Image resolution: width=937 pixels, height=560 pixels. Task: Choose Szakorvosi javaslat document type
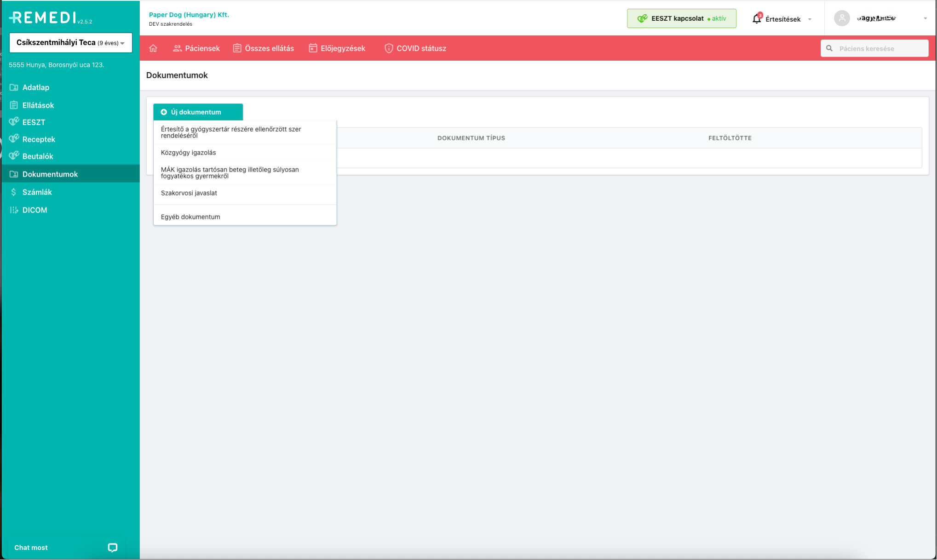(189, 193)
